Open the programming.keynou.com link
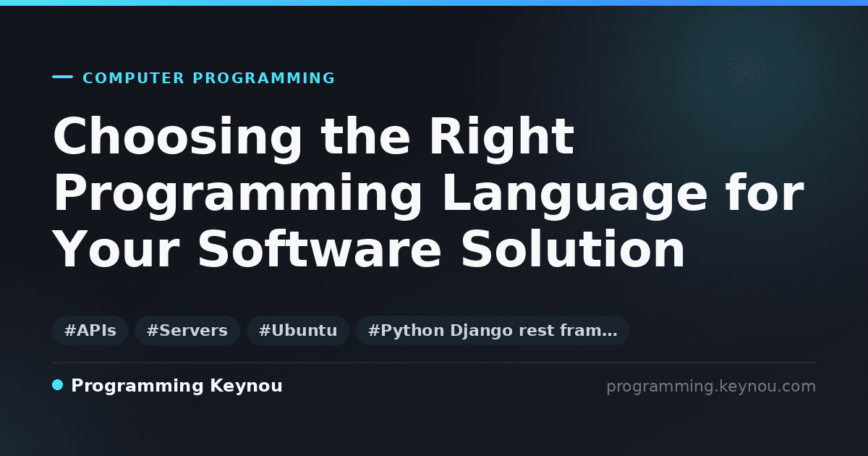This screenshot has height=456, width=868. point(711,387)
